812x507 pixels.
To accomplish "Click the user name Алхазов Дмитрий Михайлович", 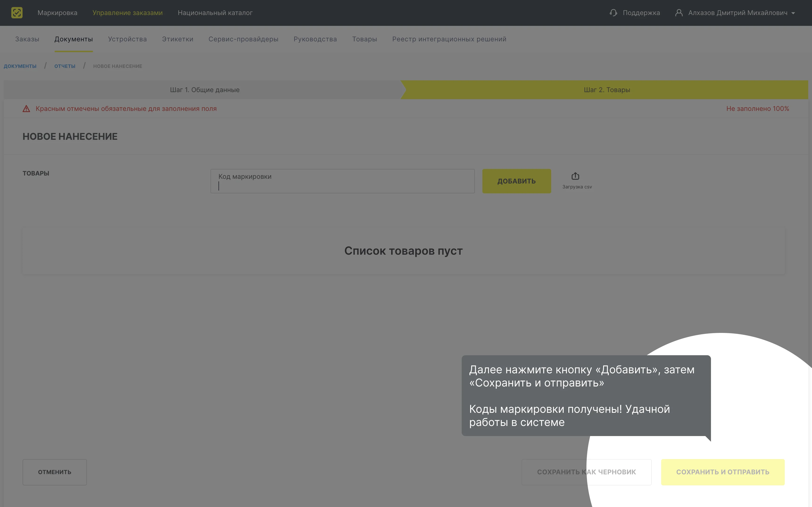I will click(x=738, y=13).
